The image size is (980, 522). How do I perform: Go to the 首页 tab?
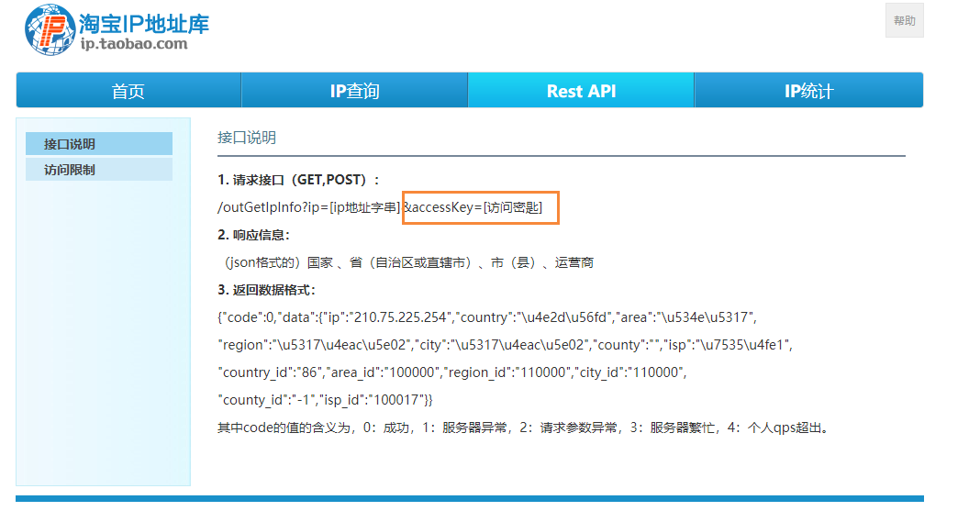tap(128, 90)
